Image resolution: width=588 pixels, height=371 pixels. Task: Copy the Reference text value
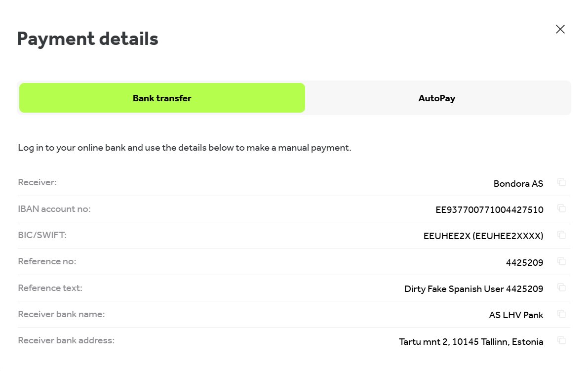tap(561, 288)
